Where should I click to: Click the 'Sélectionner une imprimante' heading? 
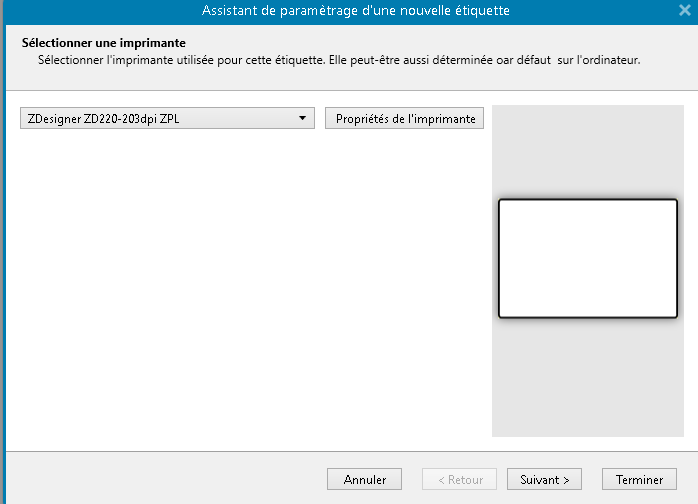[103, 43]
